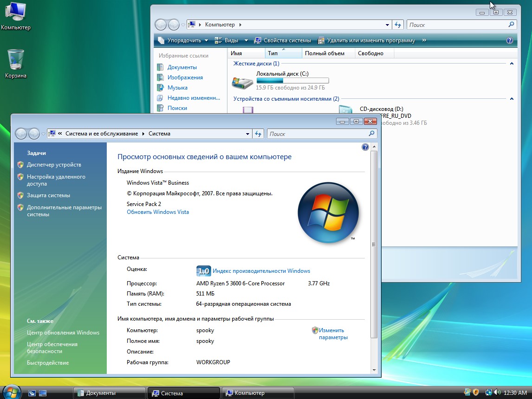Click arrow after Компьютер in address bar
The height and width of the screenshot is (399, 532).
pyautogui.click(x=240, y=25)
